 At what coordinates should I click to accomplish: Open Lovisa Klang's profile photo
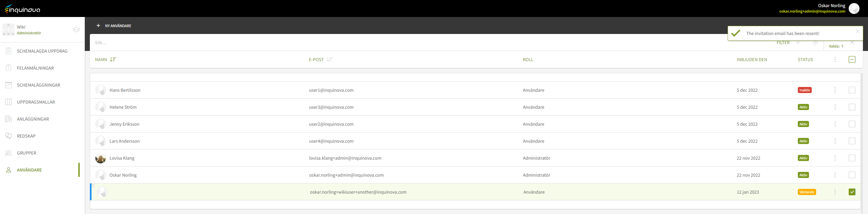[x=101, y=158]
